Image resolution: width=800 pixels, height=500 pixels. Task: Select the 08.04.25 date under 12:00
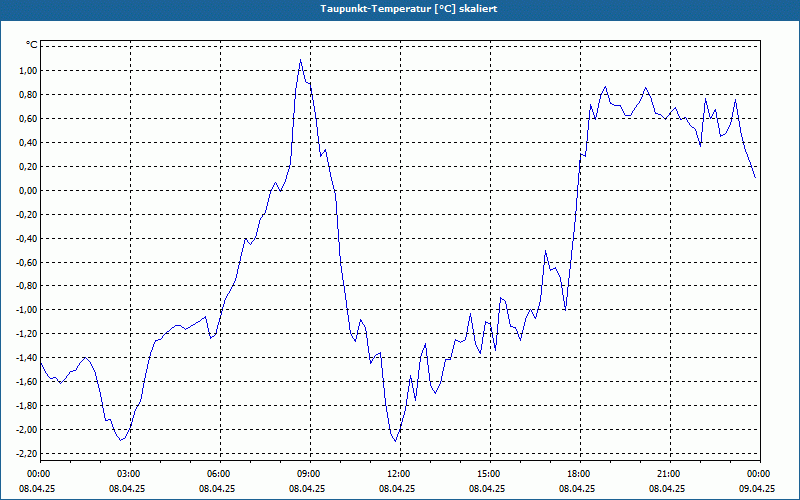coord(397,488)
